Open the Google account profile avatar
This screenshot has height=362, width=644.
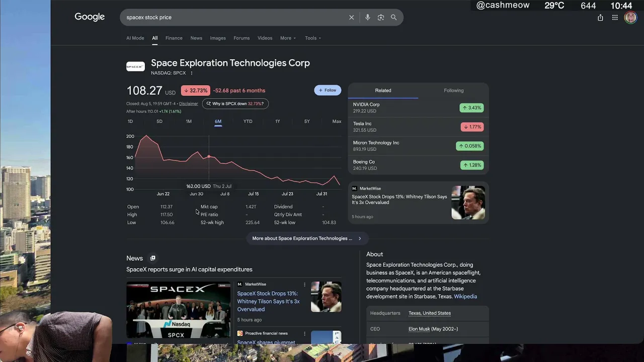tap(630, 18)
